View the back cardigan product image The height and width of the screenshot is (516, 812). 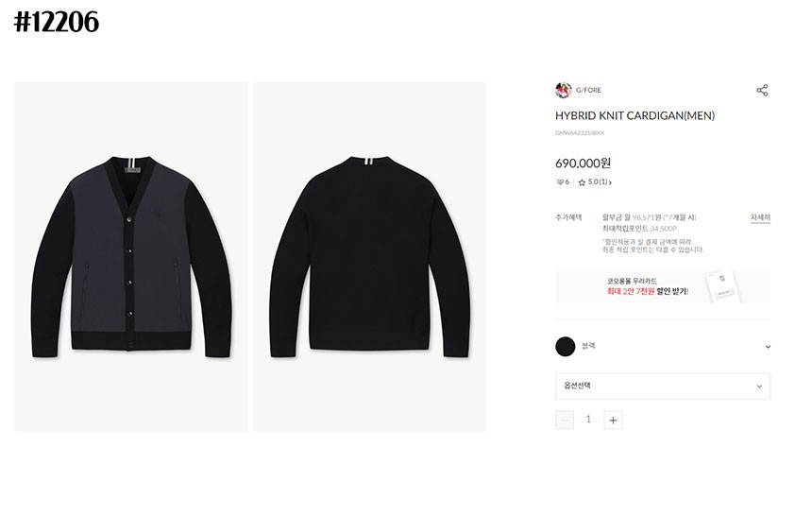click(x=370, y=257)
